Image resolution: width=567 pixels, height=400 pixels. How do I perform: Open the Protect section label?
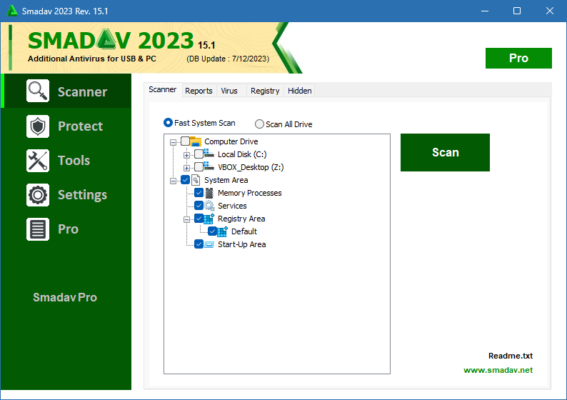pos(80,126)
